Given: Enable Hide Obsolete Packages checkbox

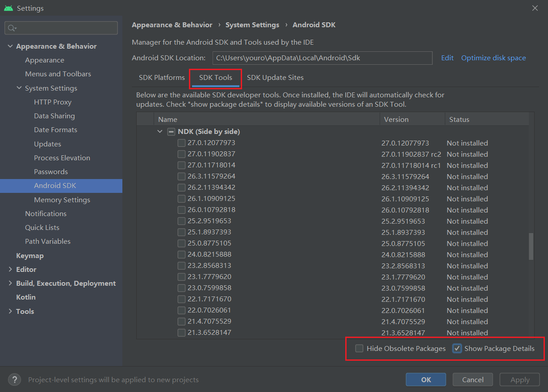Looking at the screenshot, I should click(x=360, y=349).
